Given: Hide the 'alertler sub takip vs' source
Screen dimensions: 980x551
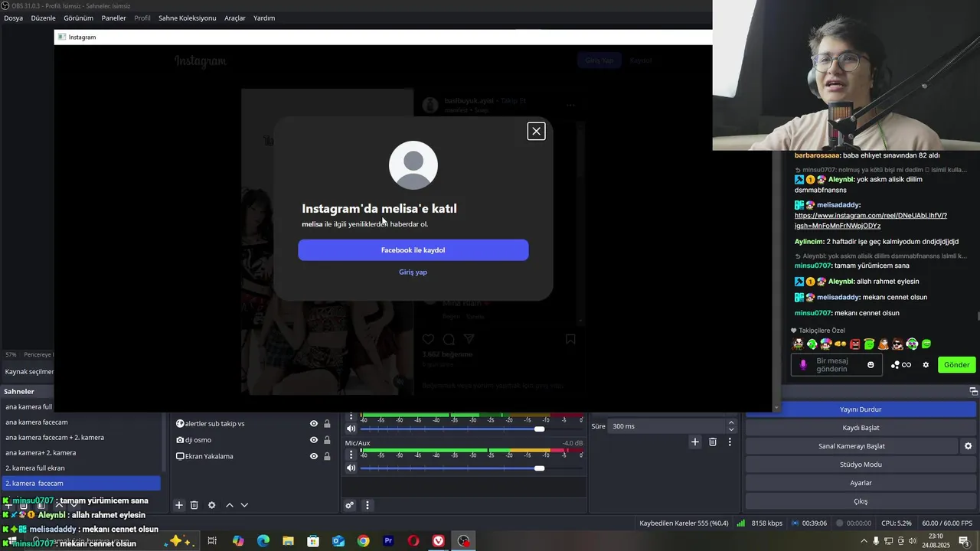Looking at the screenshot, I should [314, 424].
